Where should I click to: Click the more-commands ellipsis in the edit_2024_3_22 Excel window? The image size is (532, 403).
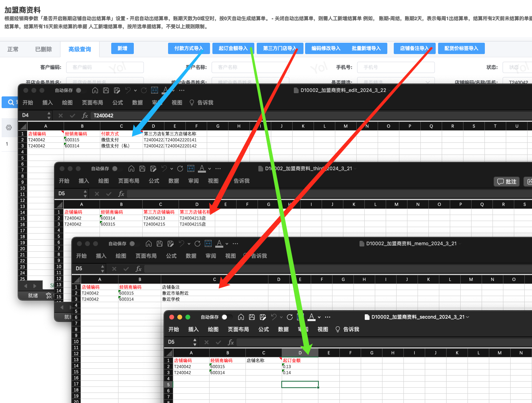(182, 90)
